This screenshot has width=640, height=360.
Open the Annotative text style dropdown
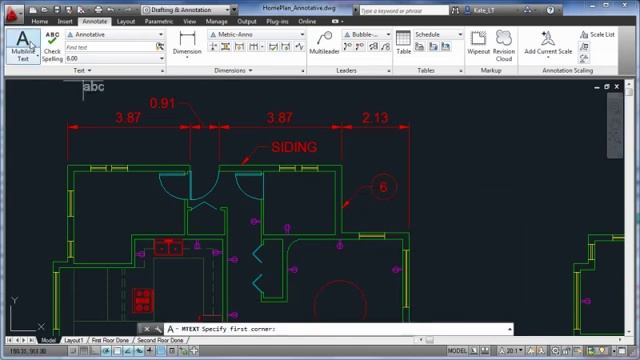click(161, 35)
